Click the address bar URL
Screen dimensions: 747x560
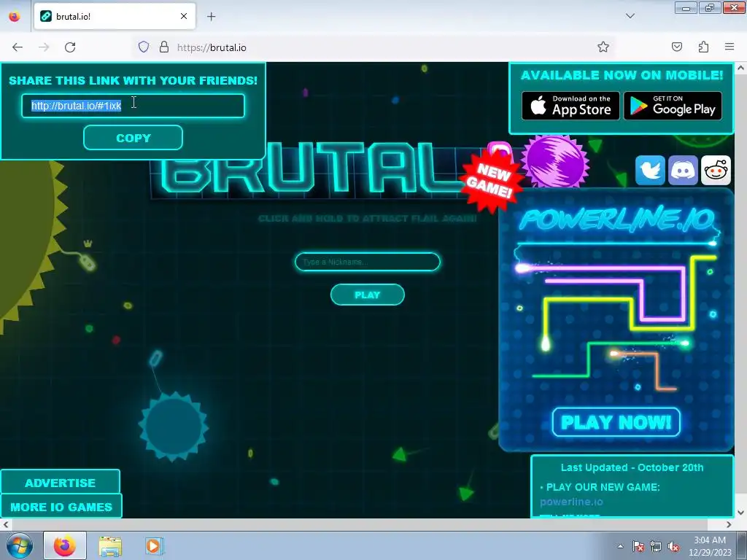pos(212,47)
